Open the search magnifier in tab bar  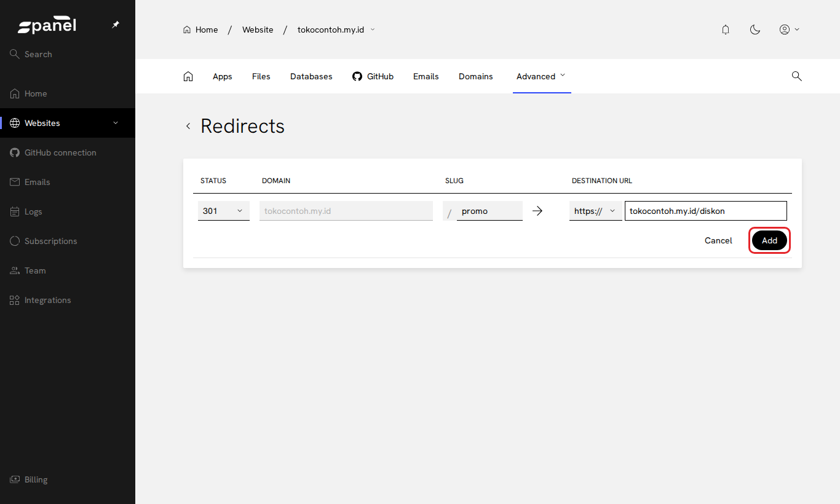point(796,76)
